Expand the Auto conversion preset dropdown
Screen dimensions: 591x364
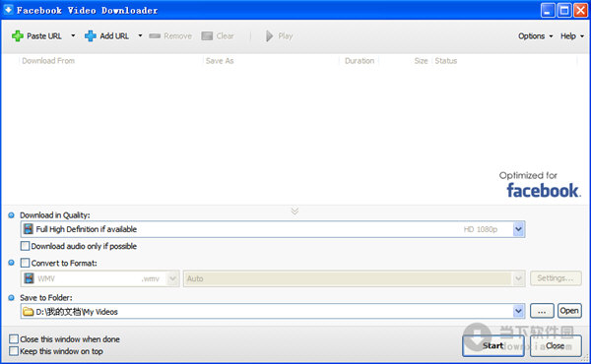pos(518,279)
